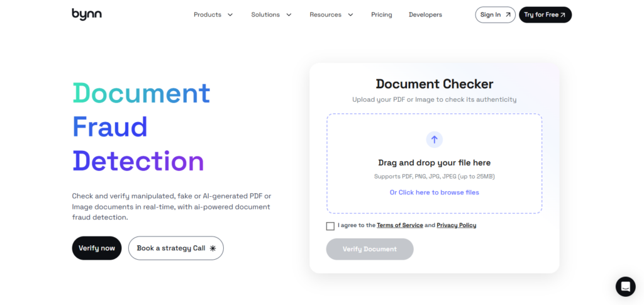Click the arrow icon on Try for Free
Viewport: 644px width, 305px height.
point(563,14)
